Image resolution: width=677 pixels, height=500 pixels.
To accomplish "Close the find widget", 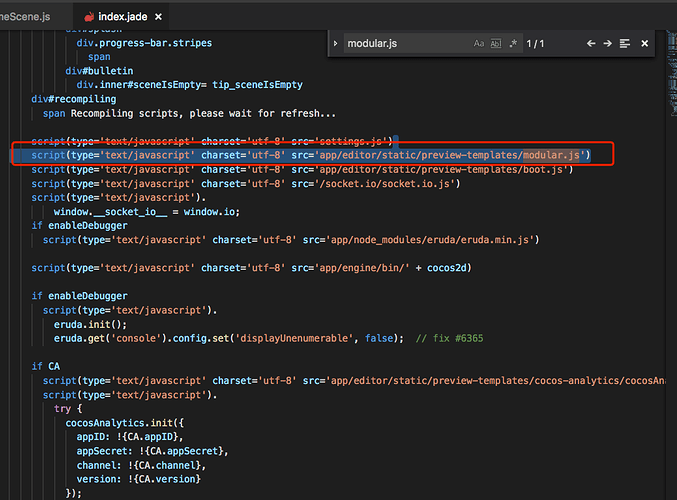I will (x=645, y=44).
